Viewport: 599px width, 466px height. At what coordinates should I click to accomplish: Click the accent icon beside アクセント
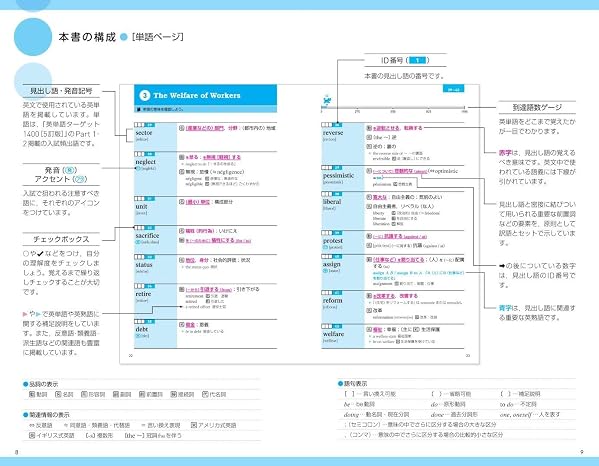pyautogui.click(x=79, y=179)
